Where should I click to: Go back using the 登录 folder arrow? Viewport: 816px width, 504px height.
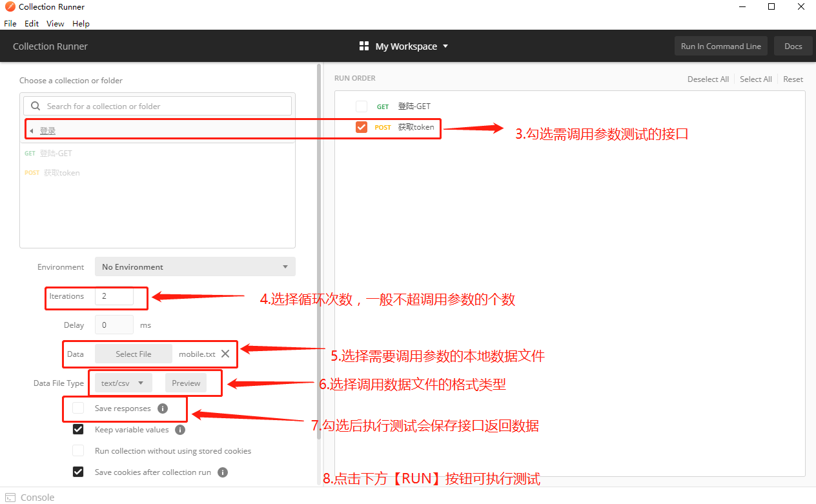[x=31, y=131]
